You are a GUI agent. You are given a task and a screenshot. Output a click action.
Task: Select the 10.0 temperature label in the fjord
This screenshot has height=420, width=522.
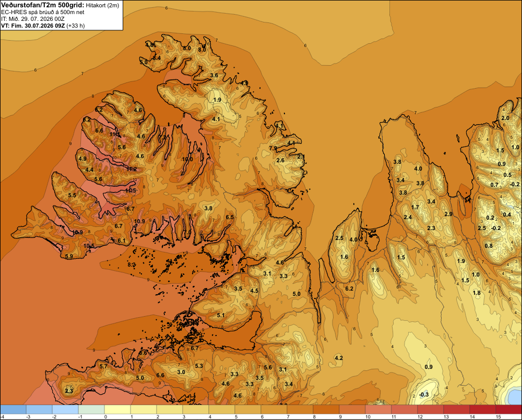point(187,159)
